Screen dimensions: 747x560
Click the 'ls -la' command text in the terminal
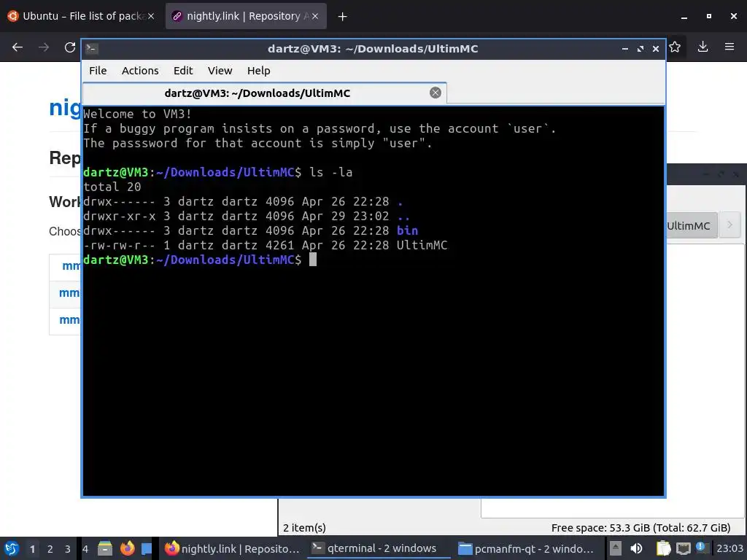click(331, 172)
